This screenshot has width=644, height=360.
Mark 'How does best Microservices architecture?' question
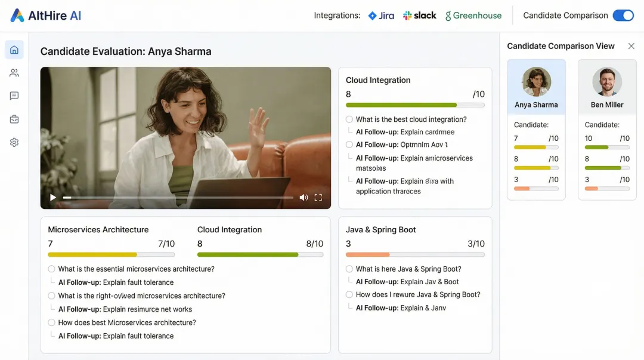(51, 322)
